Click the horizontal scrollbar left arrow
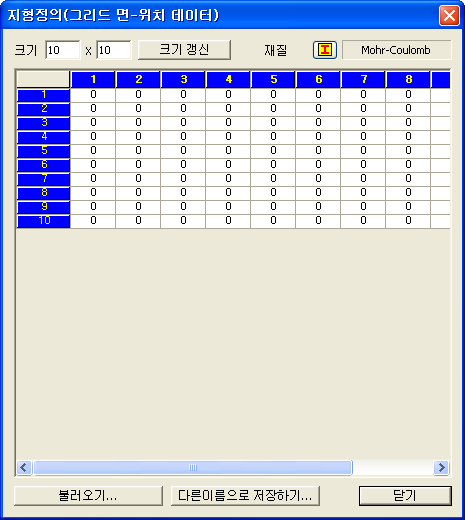Screen dimensions: 465x520 pos(24,468)
